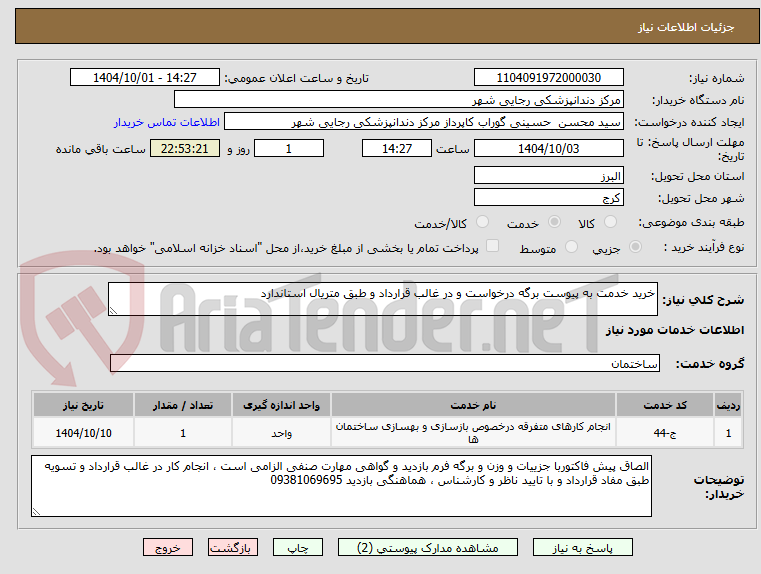Click the طبقه بندی موضوعی label

(x=691, y=223)
